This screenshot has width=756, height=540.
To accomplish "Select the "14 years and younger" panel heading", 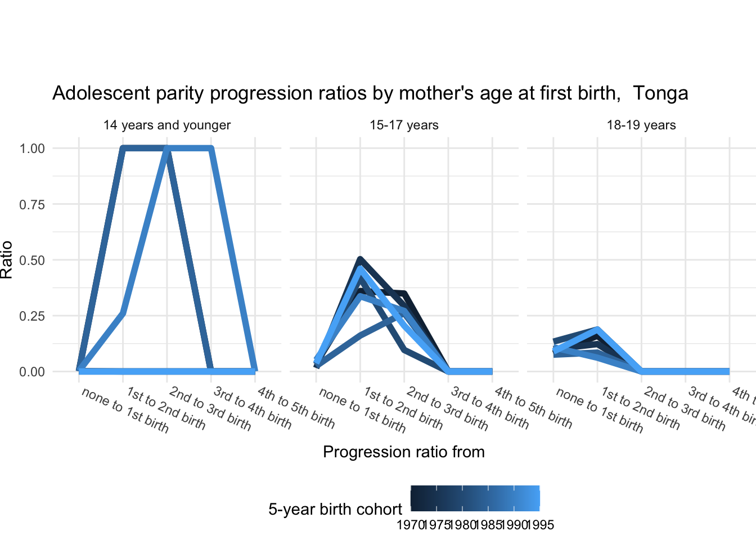I will [x=167, y=125].
